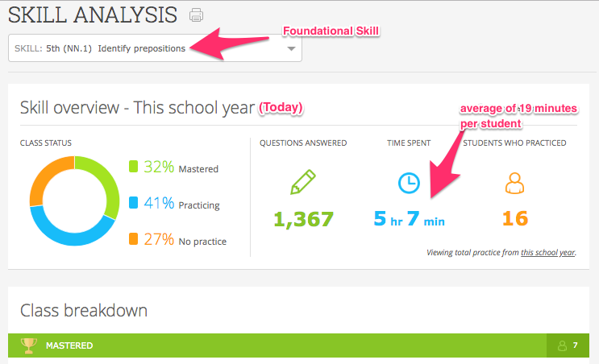The height and width of the screenshot is (364, 599).
Task: Click the orange No practice legend square
Action: 135,240
